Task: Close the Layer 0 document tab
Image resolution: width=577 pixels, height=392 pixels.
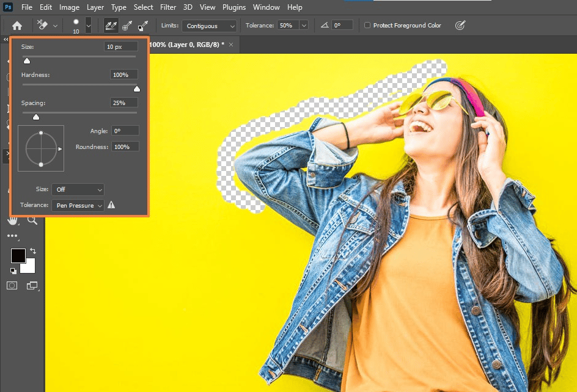Action: click(x=230, y=45)
